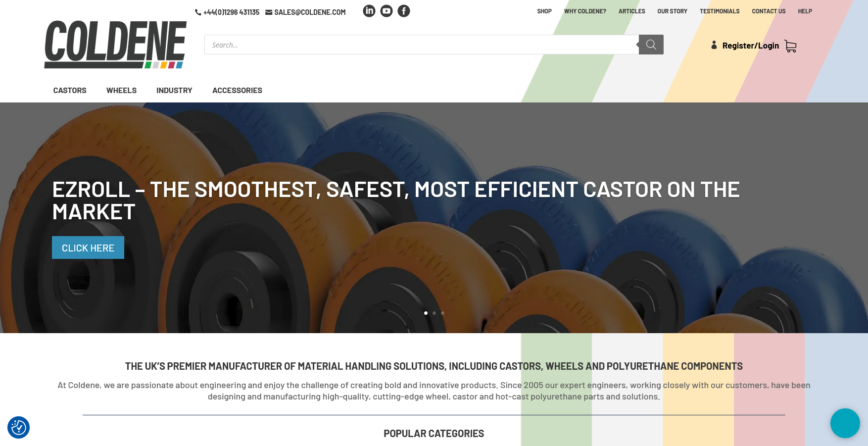Click the phone number icon to call
This screenshot has height=446, width=868.
pyautogui.click(x=197, y=12)
